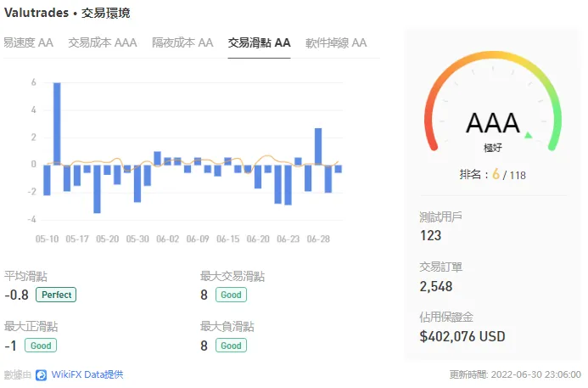Click the green triangle indicator on gauge
The width and height of the screenshot is (588, 388).
tap(529, 135)
